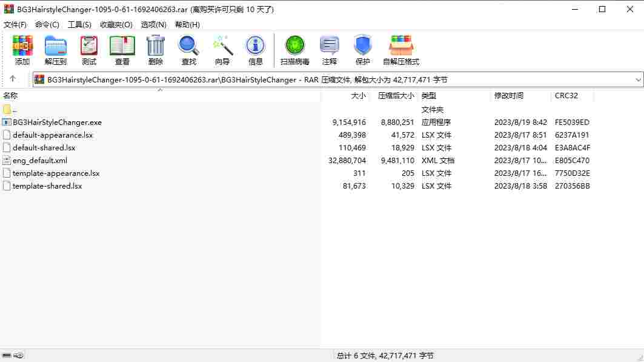Click the WinRAR title bar app icon
Screen dimensions: 644x362
click(x=8, y=9)
